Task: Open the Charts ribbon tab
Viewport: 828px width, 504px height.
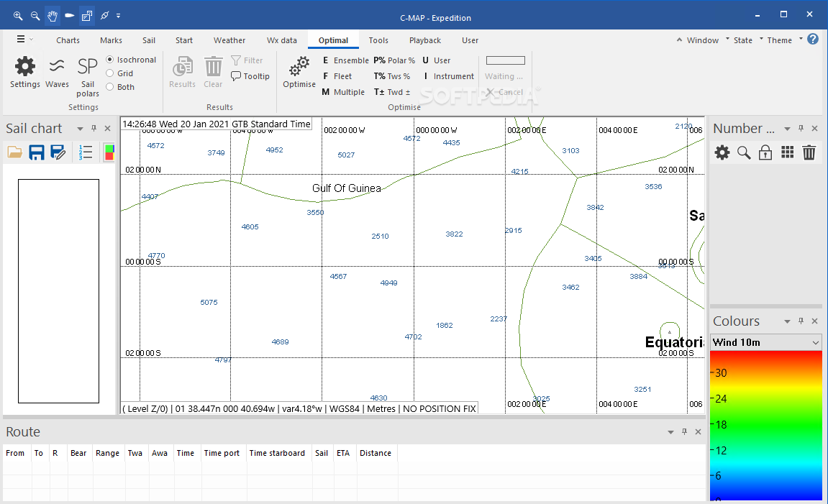Action: (68, 40)
